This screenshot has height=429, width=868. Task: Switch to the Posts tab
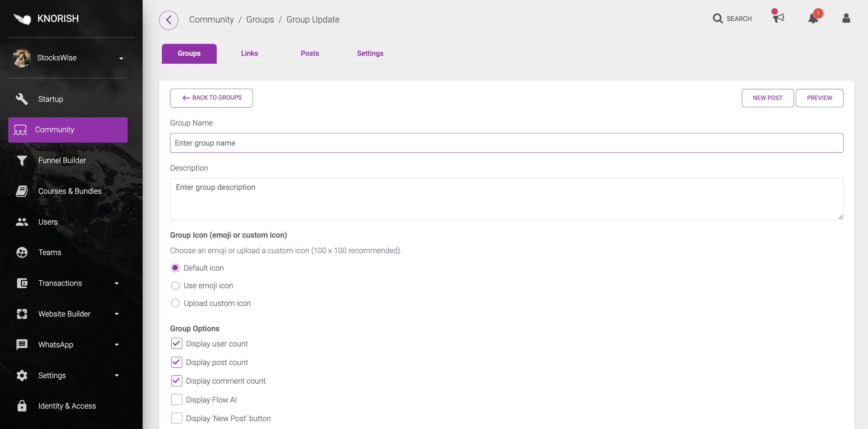pos(310,54)
